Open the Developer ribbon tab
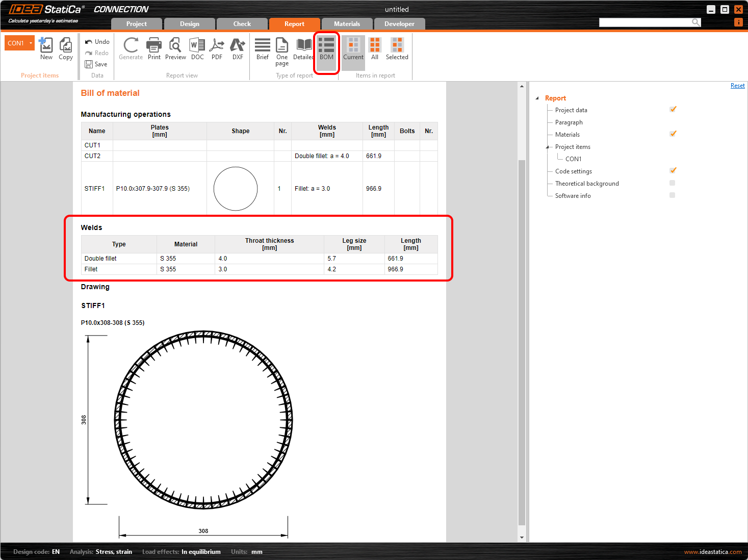The image size is (748, 560). (399, 23)
